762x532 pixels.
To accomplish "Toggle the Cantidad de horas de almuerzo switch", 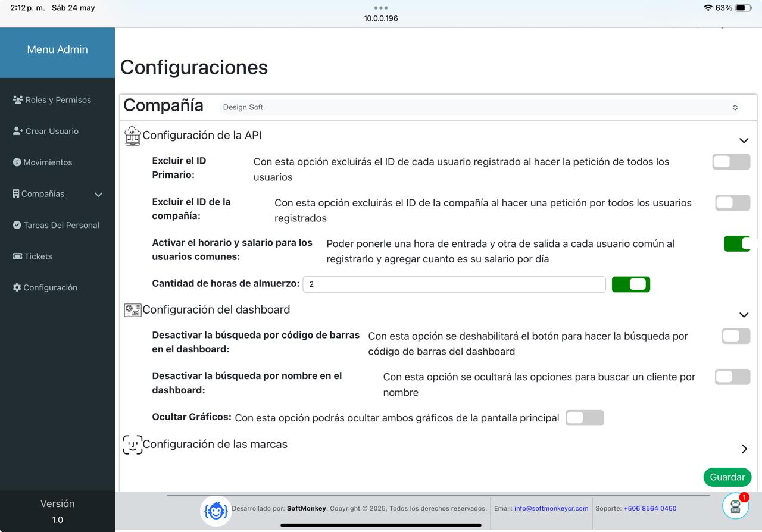I will pyautogui.click(x=631, y=284).
